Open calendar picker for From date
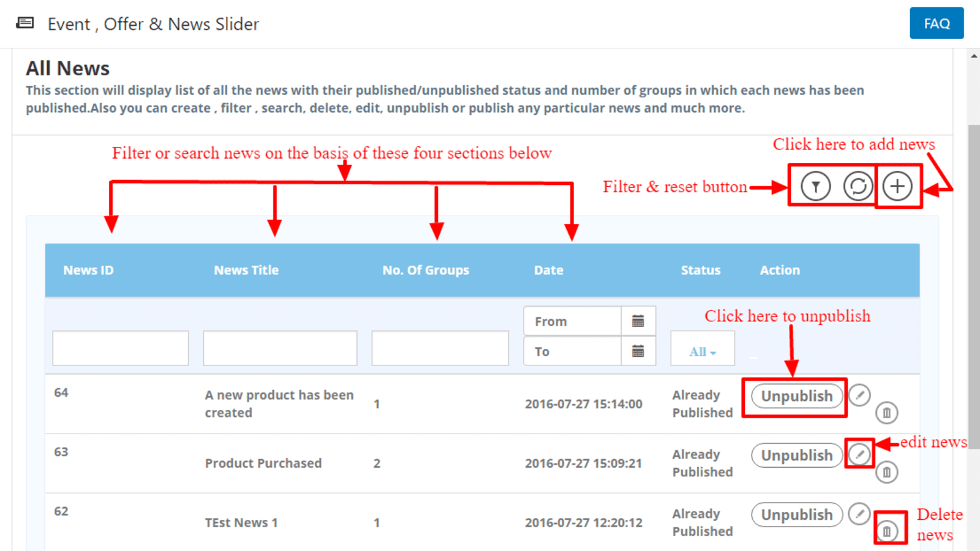 [x=638, y=321]
